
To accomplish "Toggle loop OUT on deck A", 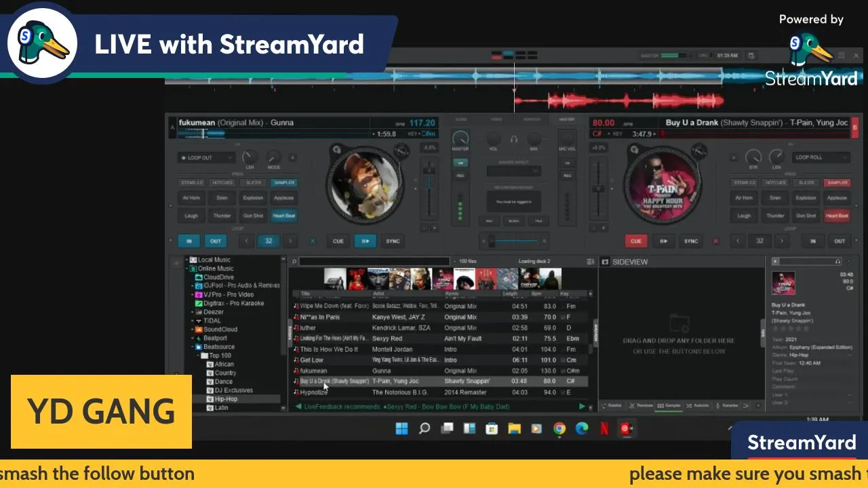I will tap(215, 241).
